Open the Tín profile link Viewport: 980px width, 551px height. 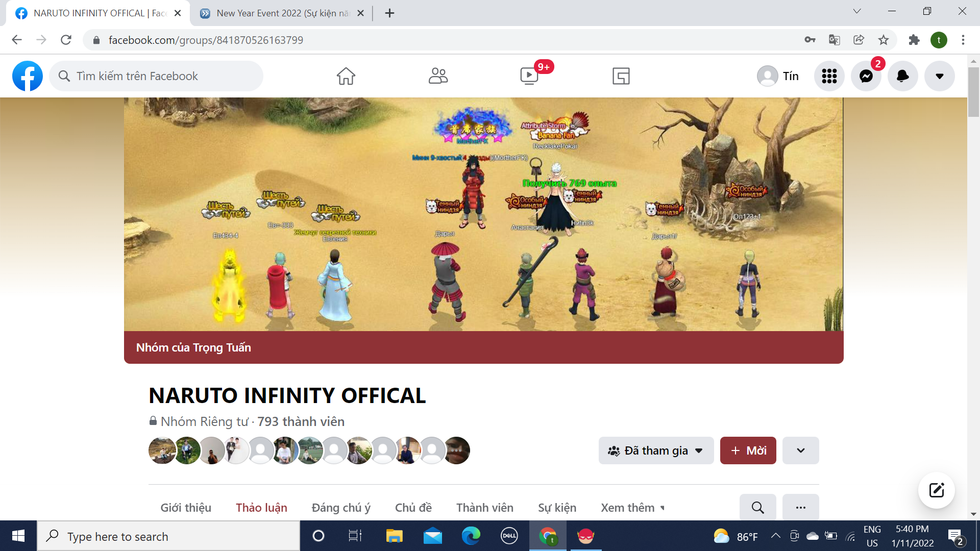pyautogui.click(x=778, y=76)
